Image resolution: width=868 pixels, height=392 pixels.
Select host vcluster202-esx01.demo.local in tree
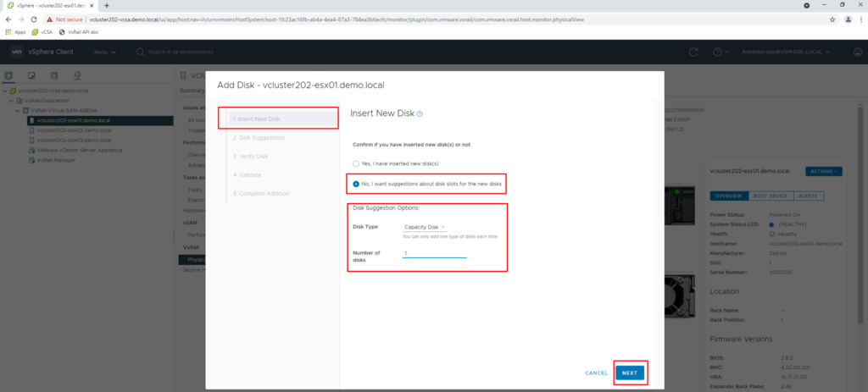point(73,120)
